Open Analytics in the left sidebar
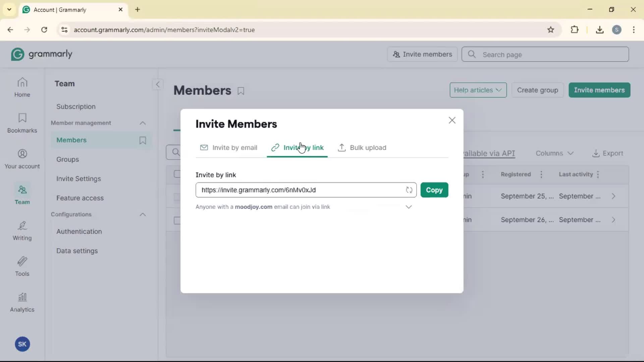The width and height of the screenshot is (644, 362). point(22,302)
